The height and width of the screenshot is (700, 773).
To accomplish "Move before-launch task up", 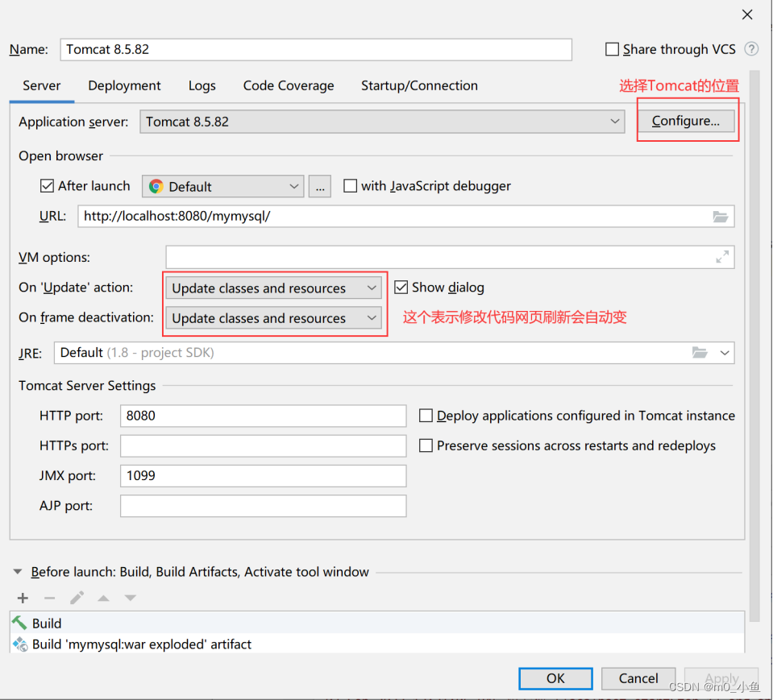I will coord(103,598).
